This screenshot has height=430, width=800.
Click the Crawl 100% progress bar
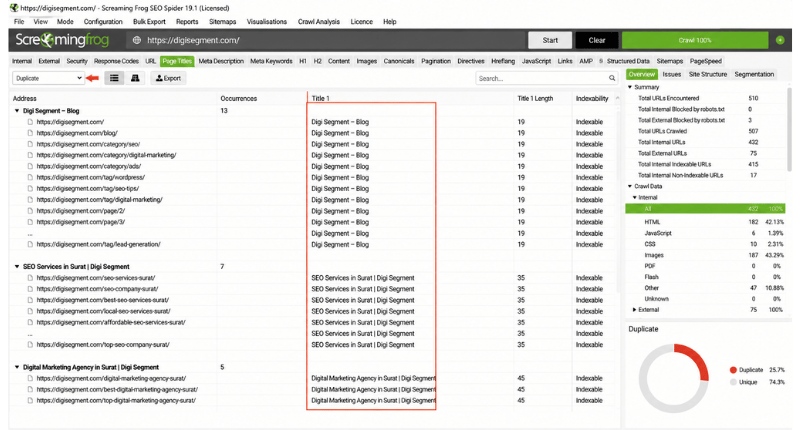695,40
